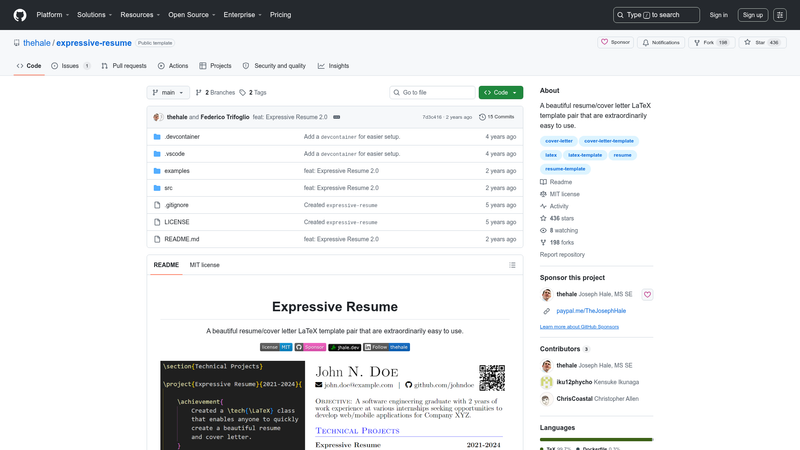Click thehale avatar in Contributors
This screenshot has height=450, width=800.
pos(546,366)
